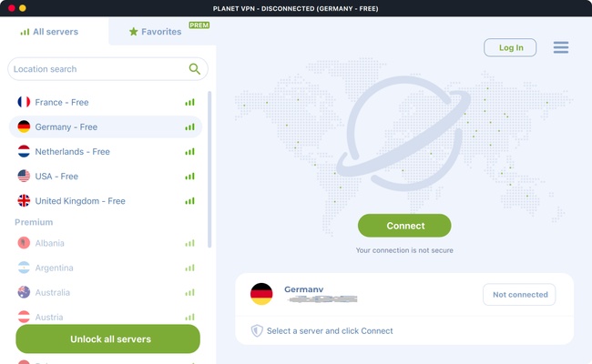The height and width of the screenshot is (364, 592).
Task: Click the Planet VPN globe logo
Action: pyautogui.click(x=404, y=134)
